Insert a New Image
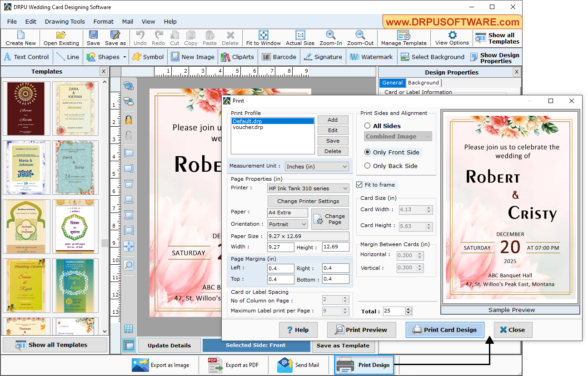This screenshot has width=588, height=376. click(x=193, y=57)
